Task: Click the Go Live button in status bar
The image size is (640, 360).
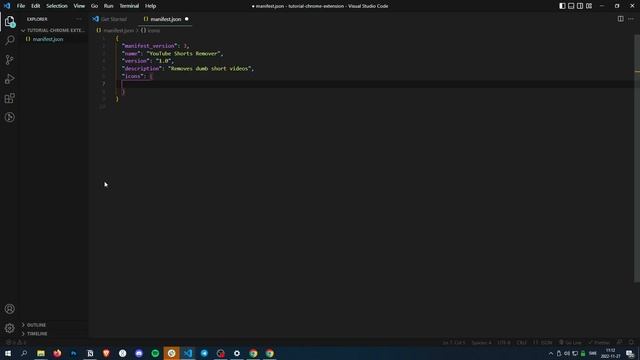Action: 571,342
